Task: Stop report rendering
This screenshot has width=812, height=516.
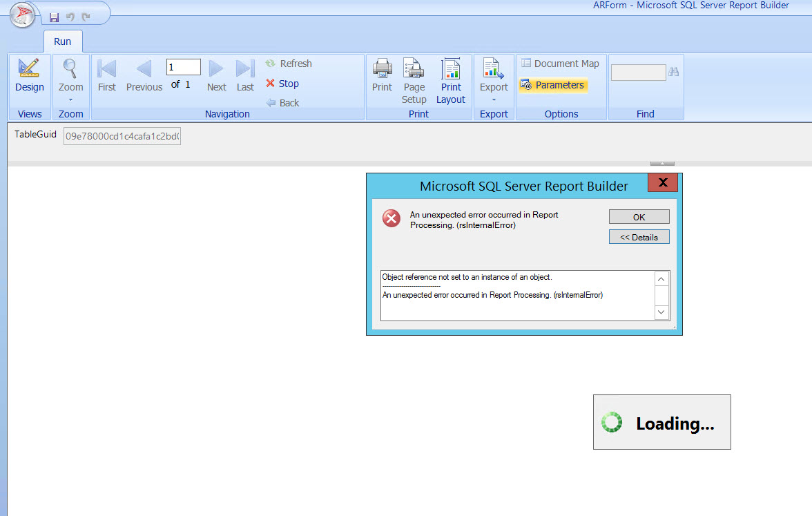Action: [282, 84]
